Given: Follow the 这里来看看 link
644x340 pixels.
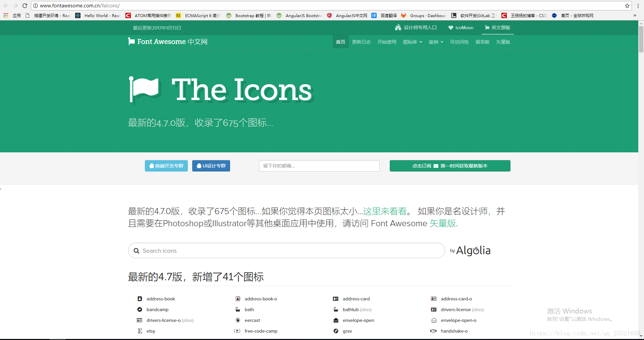Looking at the screenshot, I should pos(385,211).
